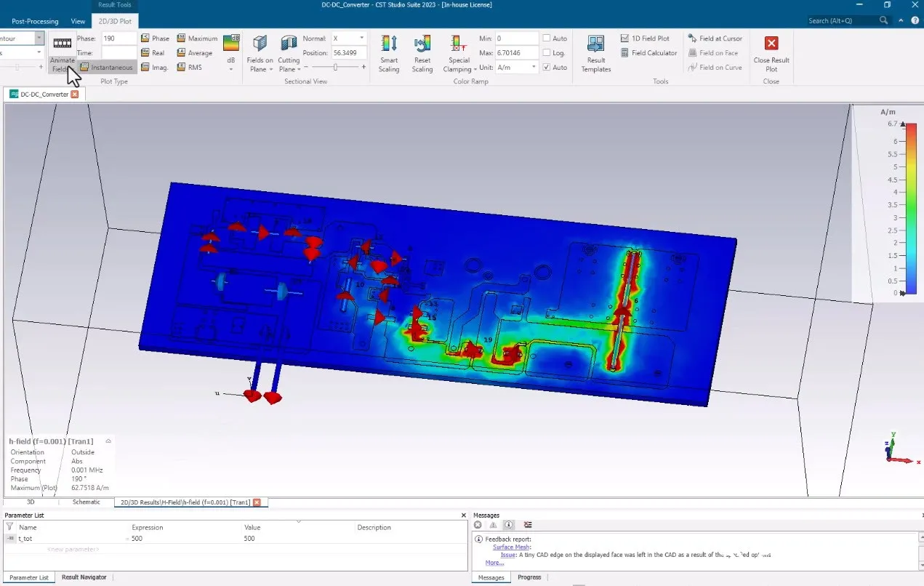
Task: Click the More... link in Messages
Action: click(494, 563)
